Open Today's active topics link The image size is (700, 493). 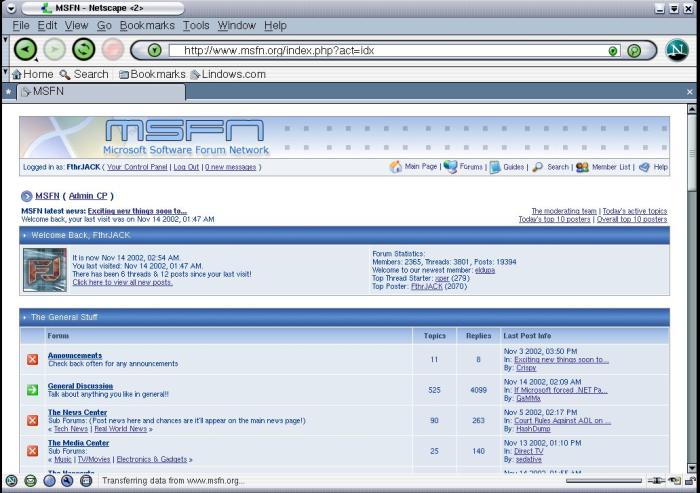[x=635, y=211]
